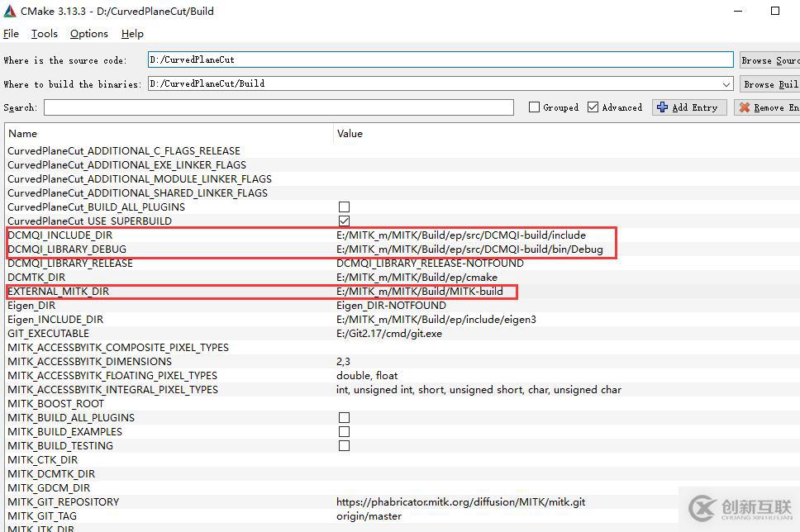Select the DCMTK_DIR entry name

(x=36, y=278)
